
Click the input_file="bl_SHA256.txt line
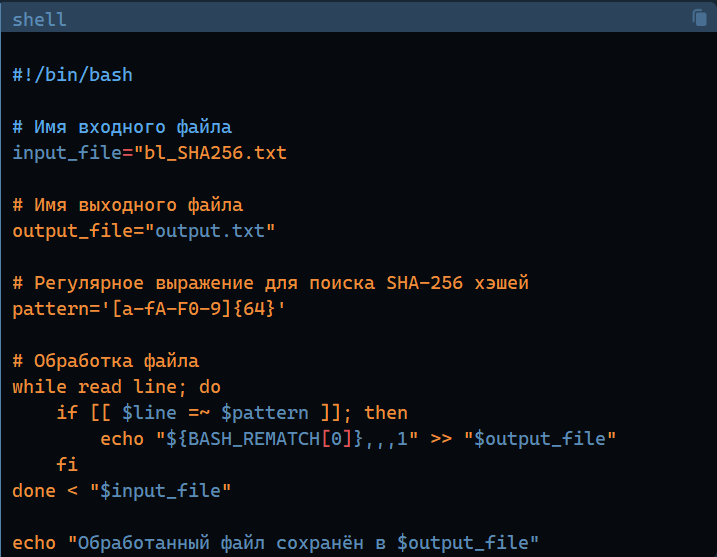[x=150, y=153]
